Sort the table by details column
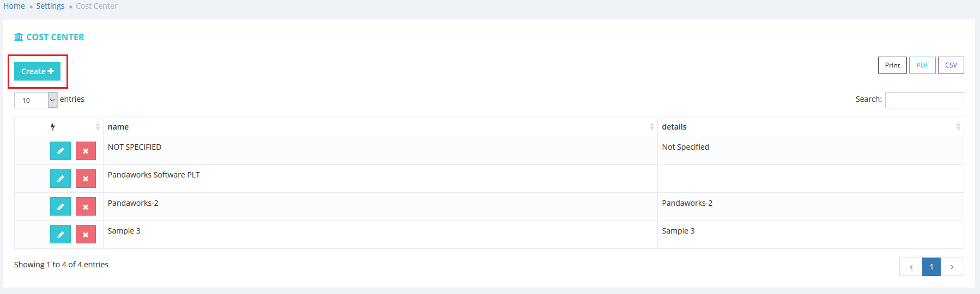980x294 pixels. (x=810, y=127)
